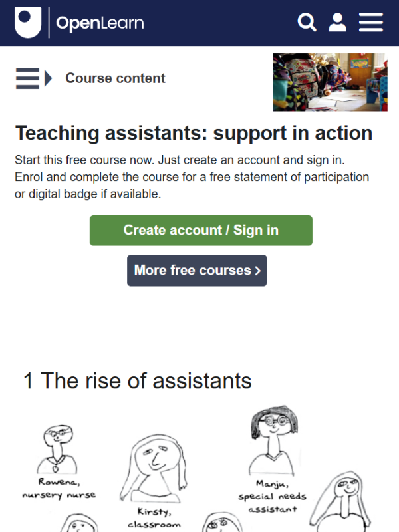Click Manju's sketch with glasses
Image resolution: width=399 pixels, height=532 pixels.
click(273, 440)
